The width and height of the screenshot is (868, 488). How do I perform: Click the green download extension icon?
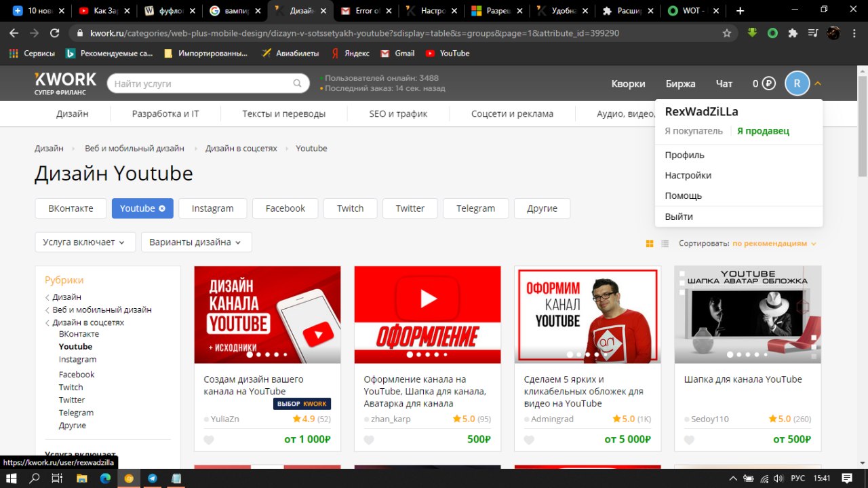[x=752, y=33]
